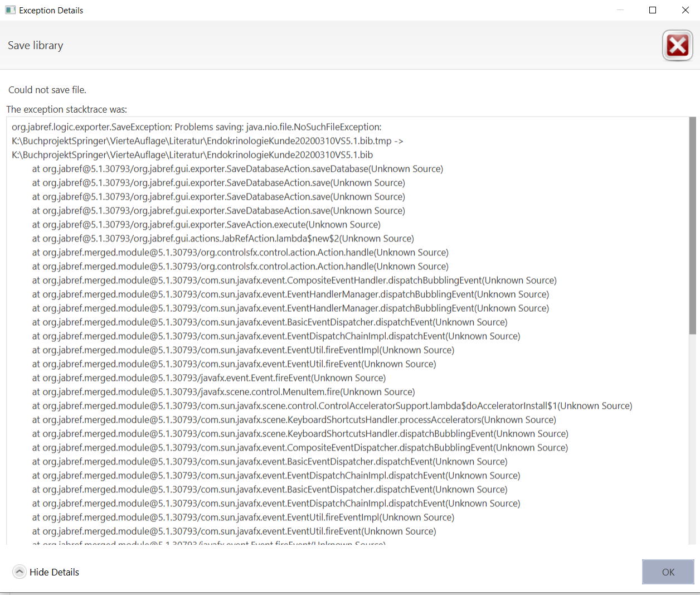700x595 pixels.
Task: Click the ControlAcceleratorSupport.lambda$doAcceleratorInstall$1 line
Action: (332, 406)
